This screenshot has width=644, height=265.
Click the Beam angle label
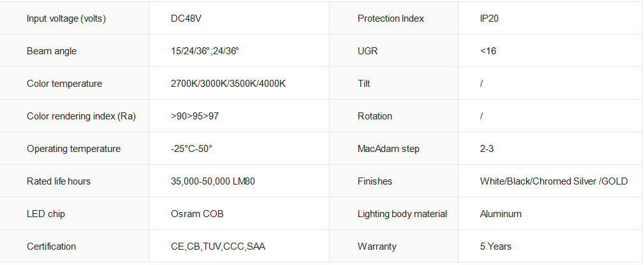click(52, 51)
